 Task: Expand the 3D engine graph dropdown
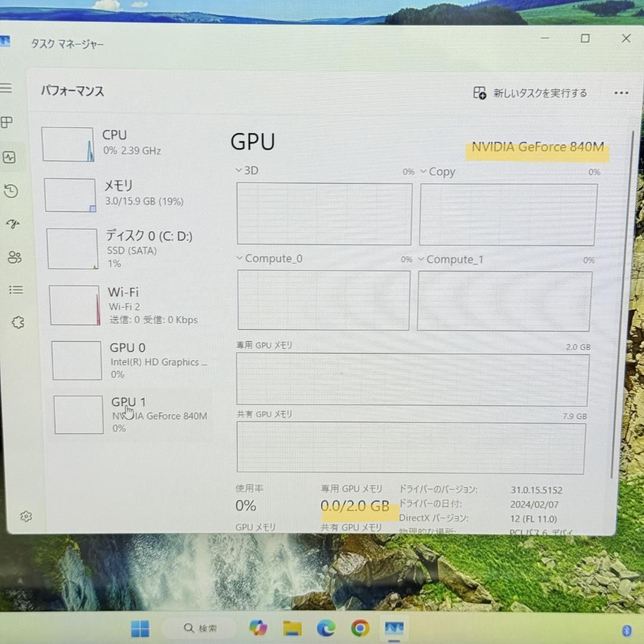coord(239,171)
